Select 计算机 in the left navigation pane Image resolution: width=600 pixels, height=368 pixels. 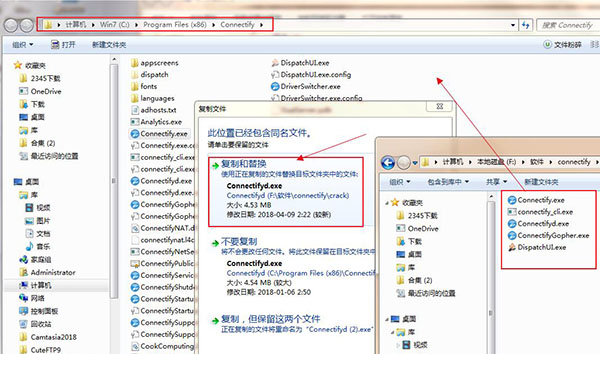36,285
